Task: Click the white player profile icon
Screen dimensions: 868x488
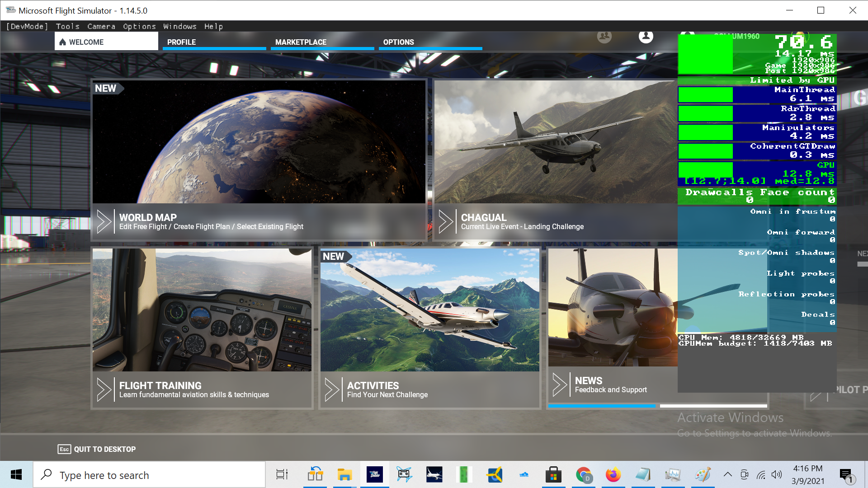Action: pyautogui.click(x=646, y=36)
